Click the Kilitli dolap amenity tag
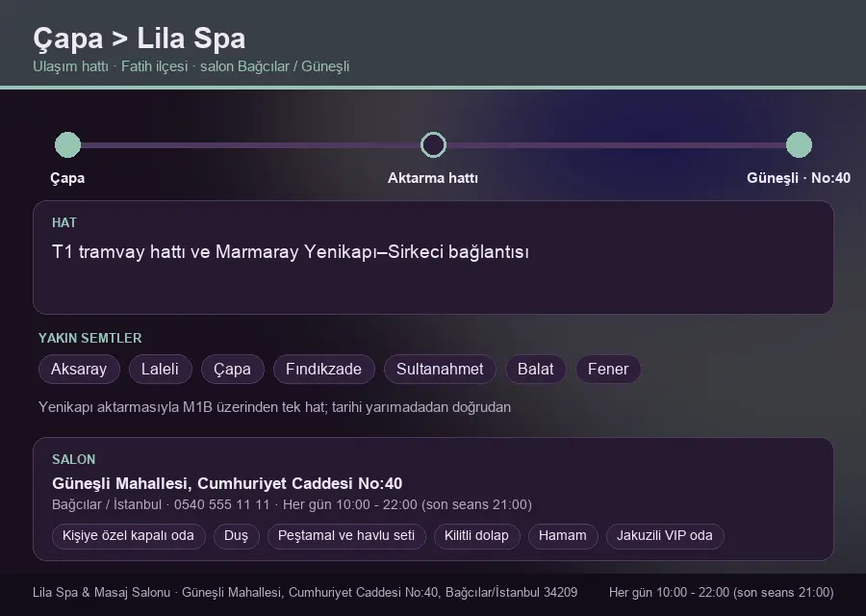The width and height of the screenshot is (866, 616). (x=476, y=536)
